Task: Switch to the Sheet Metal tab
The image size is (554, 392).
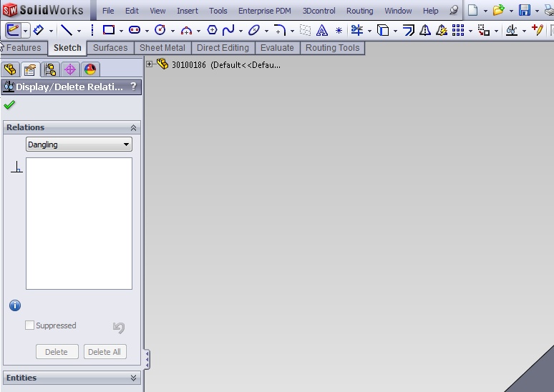Action: [x=162, y=48]
